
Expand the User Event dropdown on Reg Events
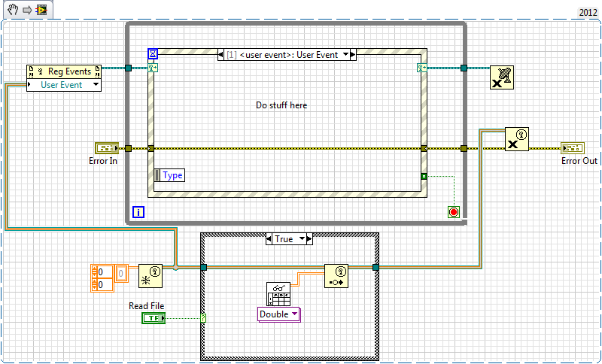[96, 85]
